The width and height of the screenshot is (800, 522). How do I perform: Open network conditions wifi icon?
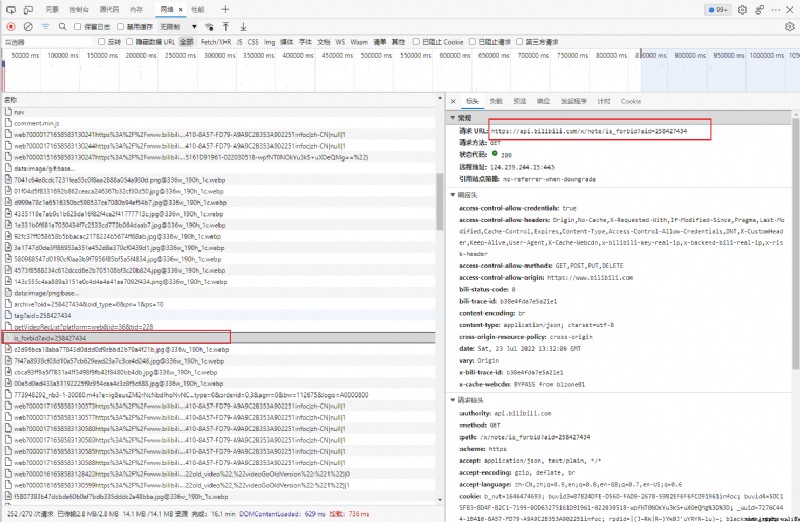pyautogui.click(x=209, y=27)
